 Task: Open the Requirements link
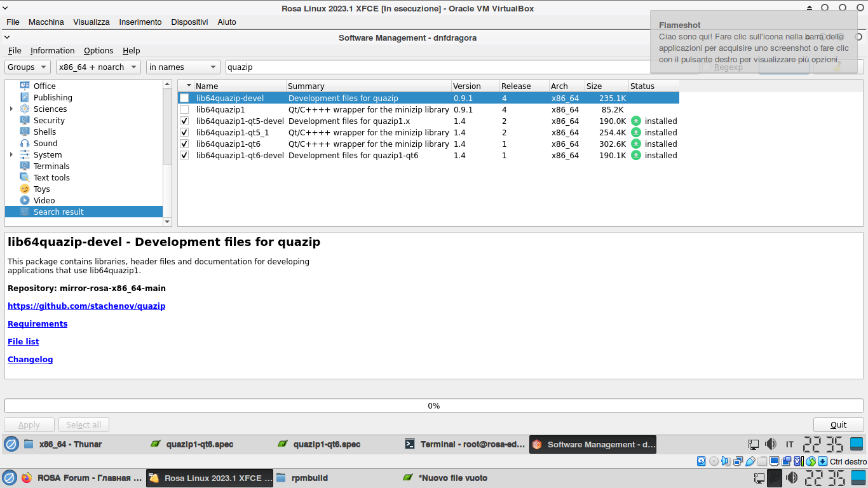point(37,323)
